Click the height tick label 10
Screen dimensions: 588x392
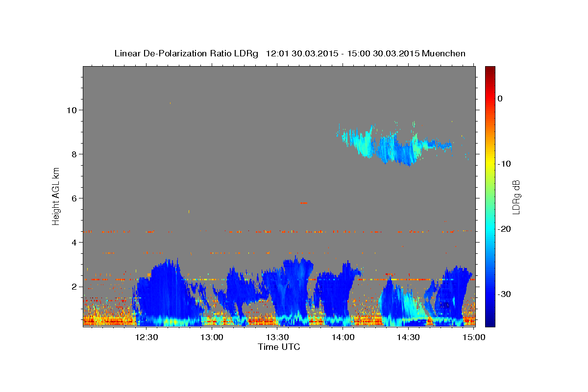click(72, 110)
